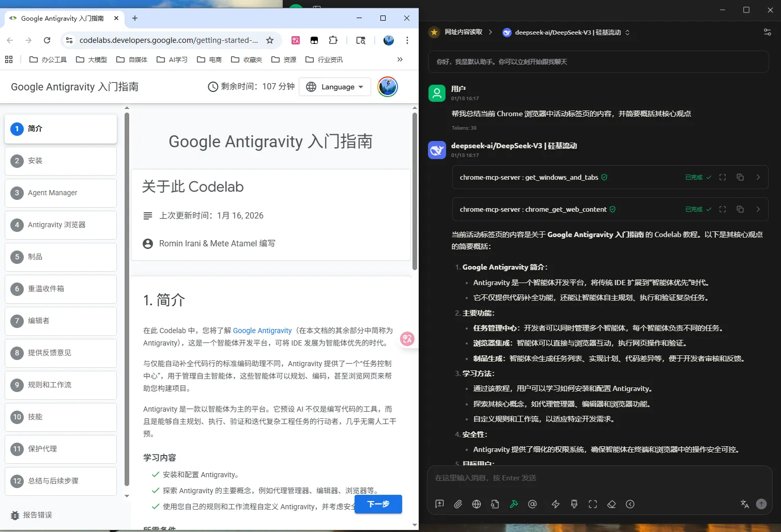
Task: Go to codelab step 7 编辑者
Action: (x=61, y=321)
